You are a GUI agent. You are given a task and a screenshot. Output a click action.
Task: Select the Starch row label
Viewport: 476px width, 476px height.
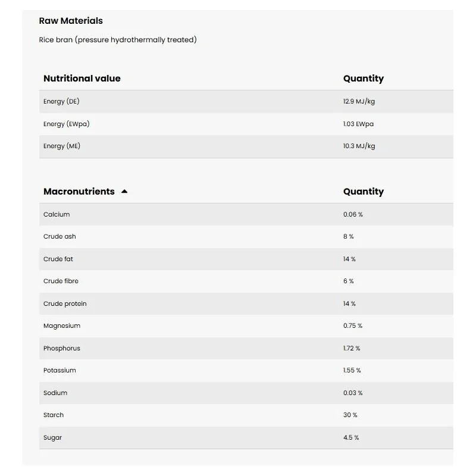pyautogui.click(x=54, y=415)
